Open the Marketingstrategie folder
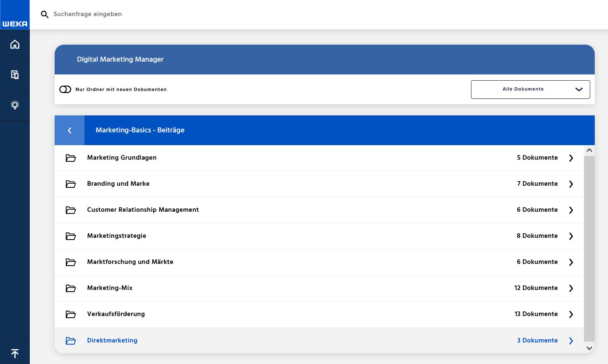Viewport: 608px width, 364px height. click(x=116, y=236)
